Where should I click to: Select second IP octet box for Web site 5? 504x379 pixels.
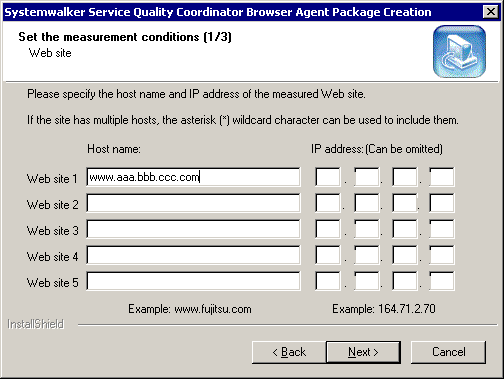(367, 281)
